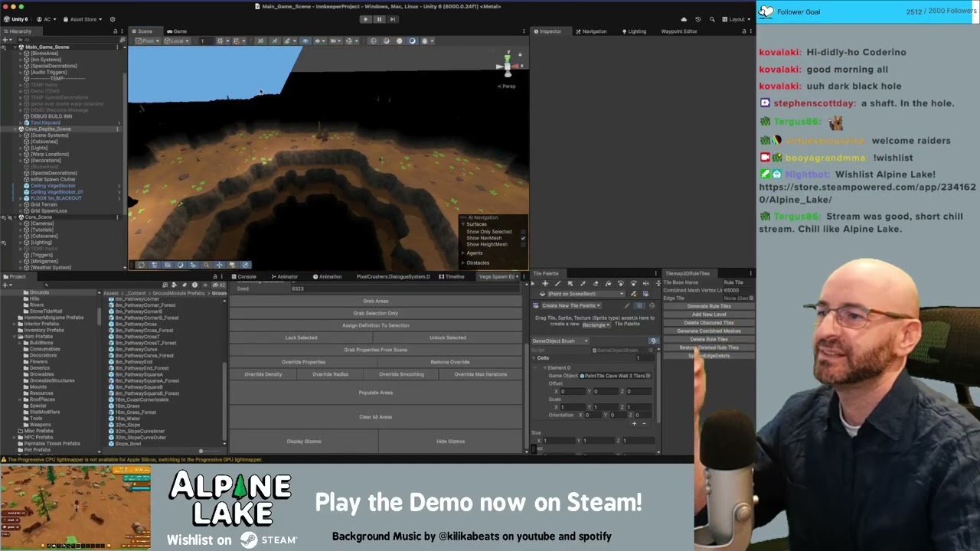Switch to the Animator tab
The height and width of the screenshot is (551, 980).
click(x=285, y=276)
